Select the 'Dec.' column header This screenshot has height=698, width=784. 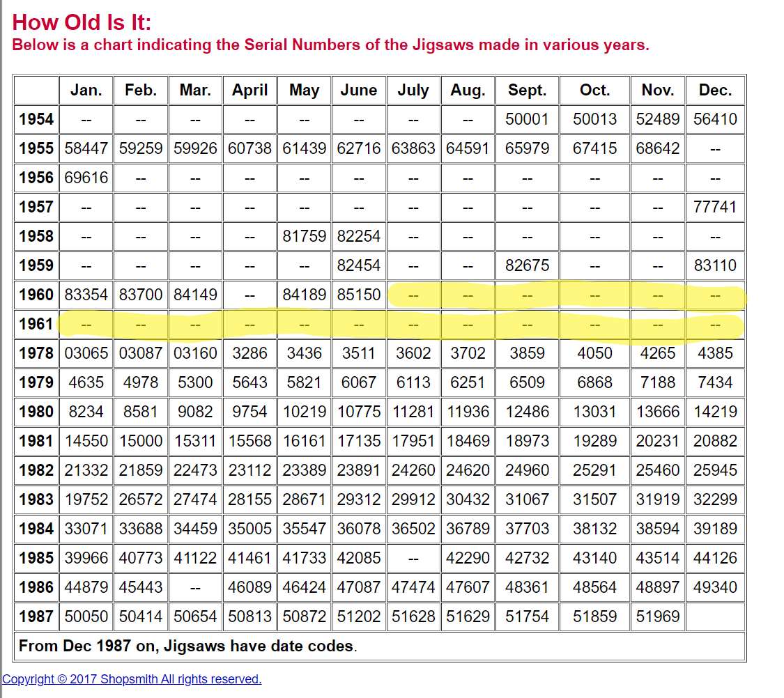[x=715, y=90]
